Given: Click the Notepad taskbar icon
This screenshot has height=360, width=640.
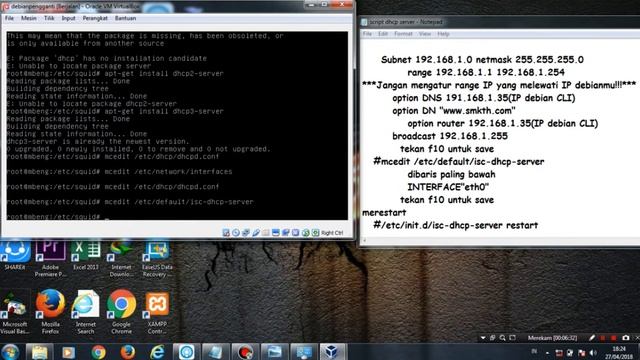Looking at the screenshot, I should (x=216, y=352).
